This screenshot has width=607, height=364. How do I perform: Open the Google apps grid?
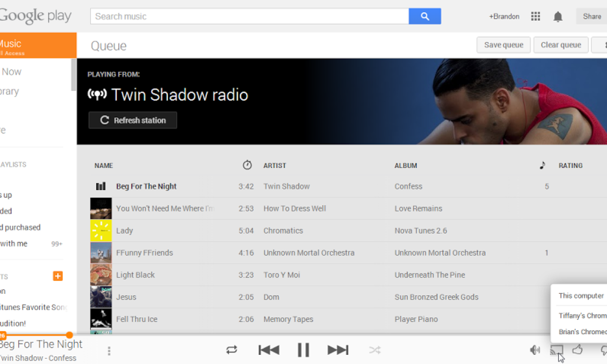(536, 17)
